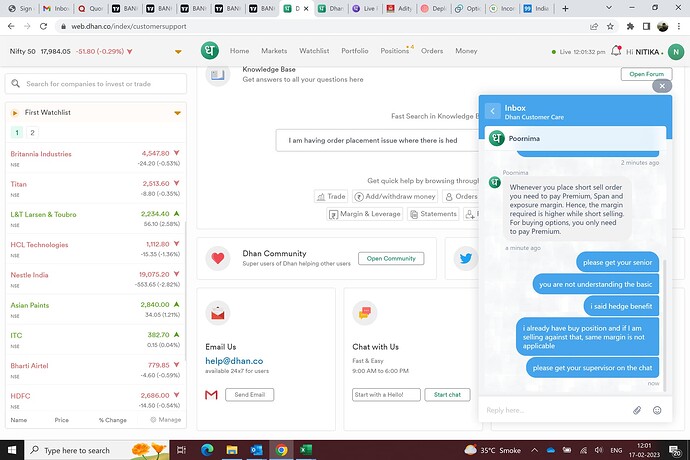Go to the Watchlist menu item
The image size is (690, 460).
[x=314, y=51]
